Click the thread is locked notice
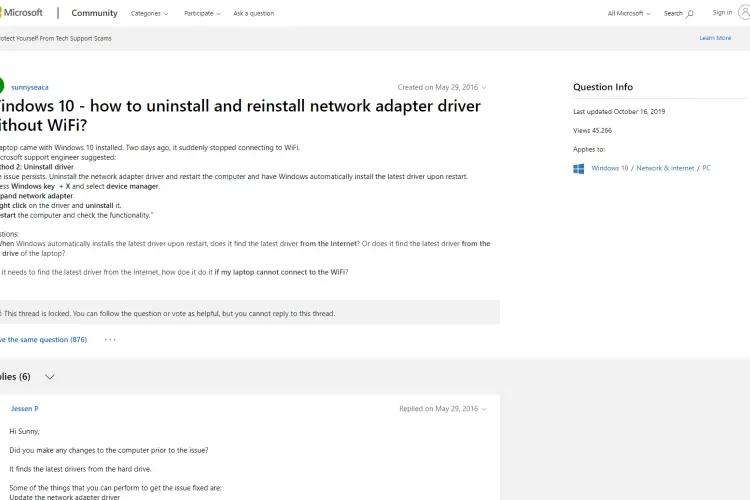Screen dimensions: 750x500 point(250,313)
